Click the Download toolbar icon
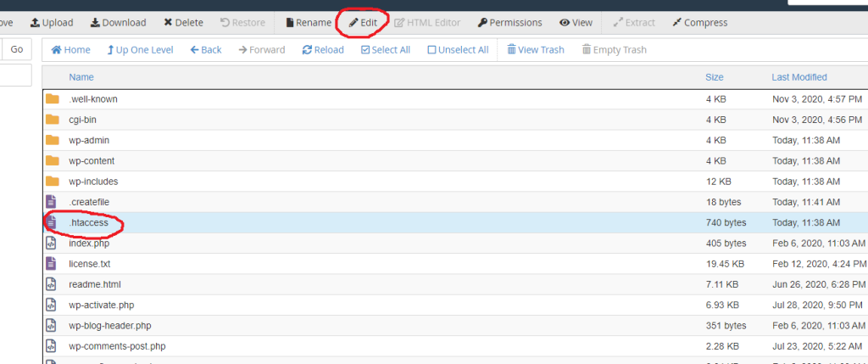 [x=95, y=23]
